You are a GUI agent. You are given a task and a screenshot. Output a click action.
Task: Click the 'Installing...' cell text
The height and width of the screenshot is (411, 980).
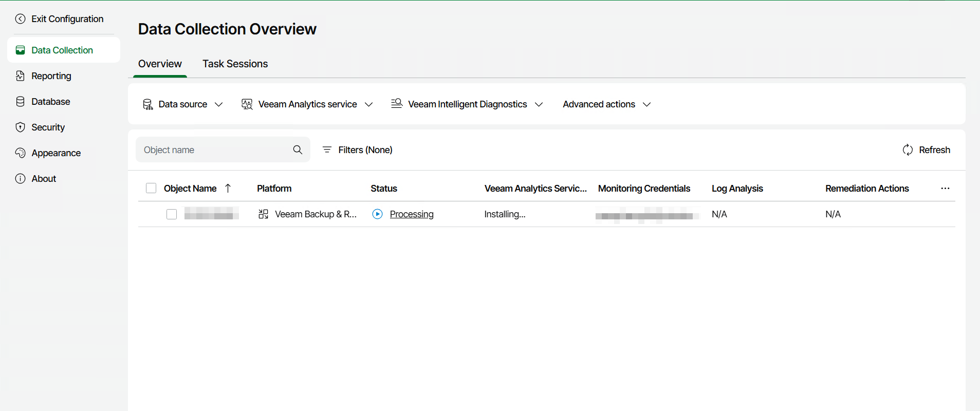[505, 214]
